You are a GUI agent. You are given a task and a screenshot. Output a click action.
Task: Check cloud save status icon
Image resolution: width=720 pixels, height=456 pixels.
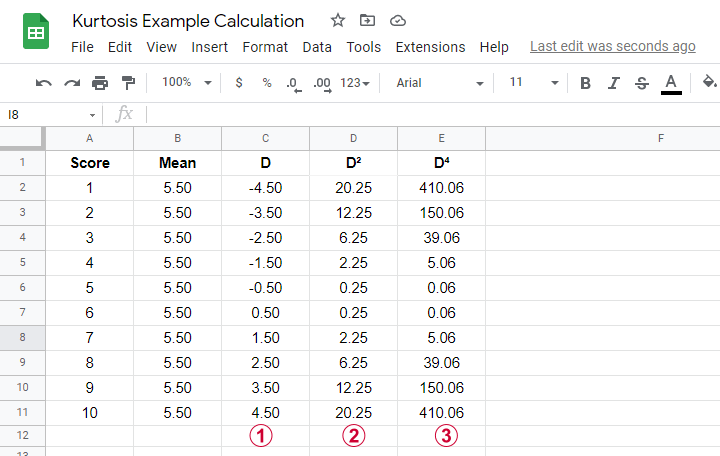coord(398,21)
